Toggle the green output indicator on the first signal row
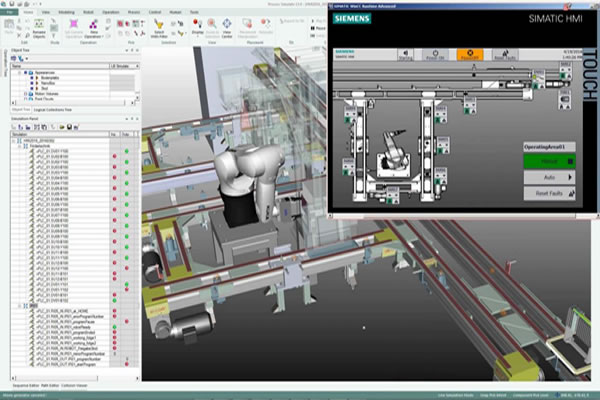This screenshot has width=600, height=400. click(x=127, y=151)
